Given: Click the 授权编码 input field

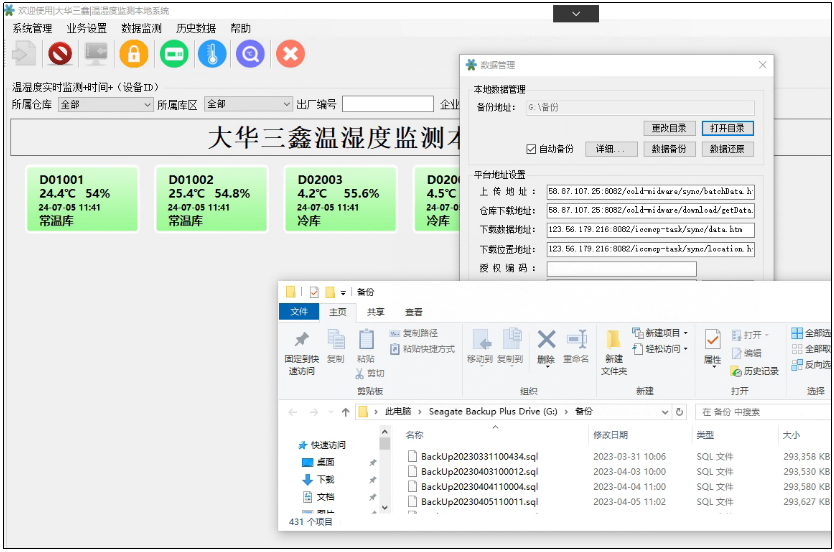Looking at the screenshot, I should point(621,269).
